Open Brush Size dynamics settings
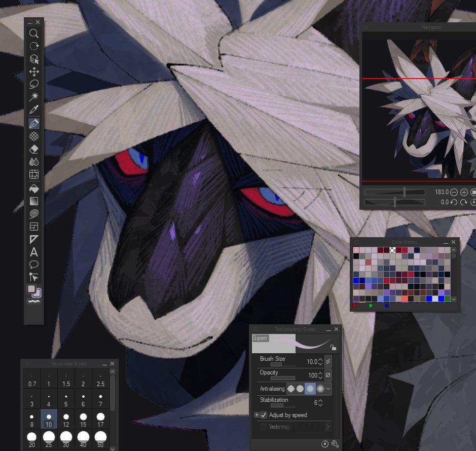476x451 pixels. coord(328,361)
